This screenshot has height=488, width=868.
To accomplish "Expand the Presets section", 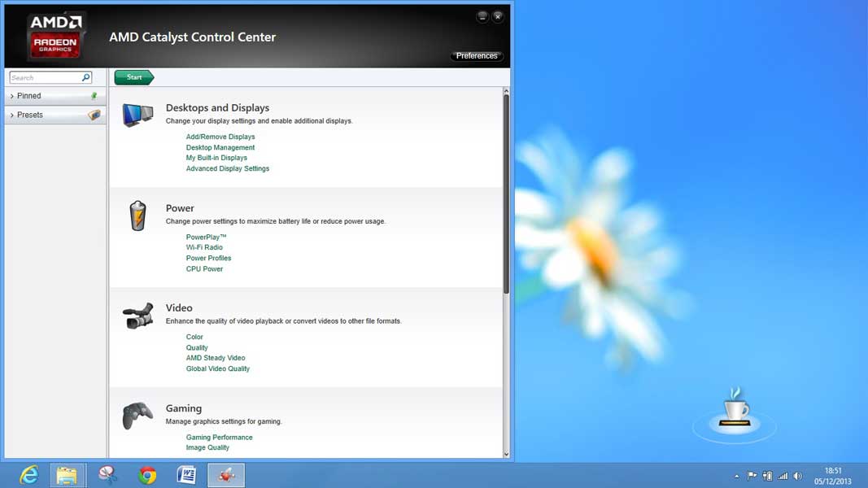I will pos(55,115).
